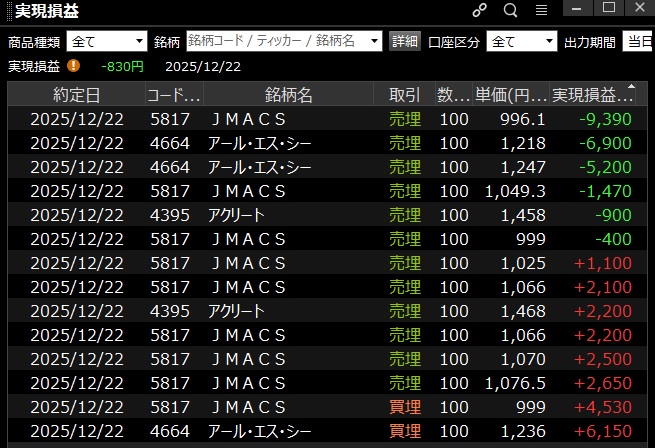Open the 口座区分 dropdown set to 全て
The width and height of the screenshot is (655, 448).
tap(521, 41)
